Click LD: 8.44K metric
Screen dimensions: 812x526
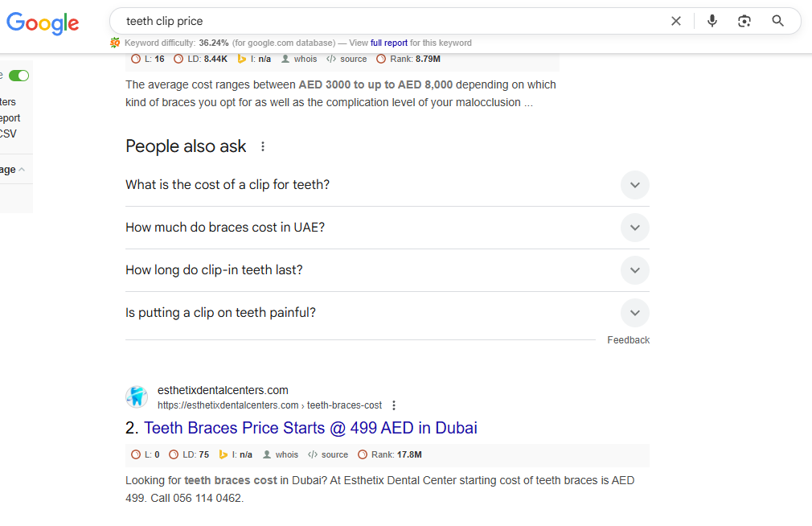[x=200, y=59]
